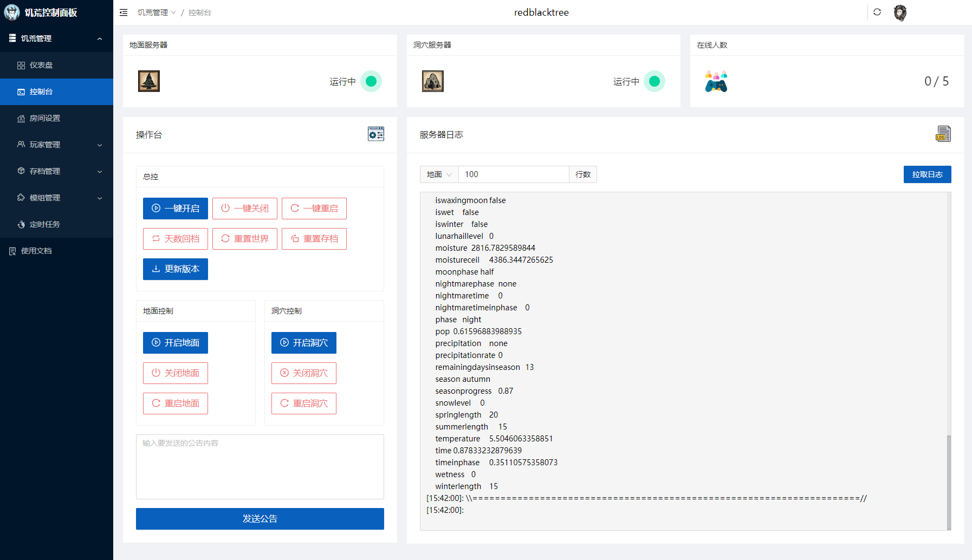Click the ground server tree icon

(149, 81)
